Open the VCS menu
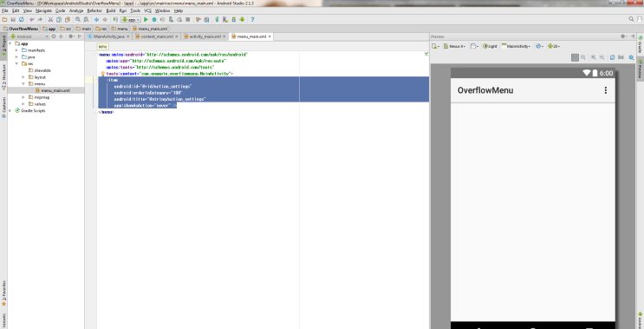Image resolution: width=644 pixels, height=329 pixels. click(147, 10)
